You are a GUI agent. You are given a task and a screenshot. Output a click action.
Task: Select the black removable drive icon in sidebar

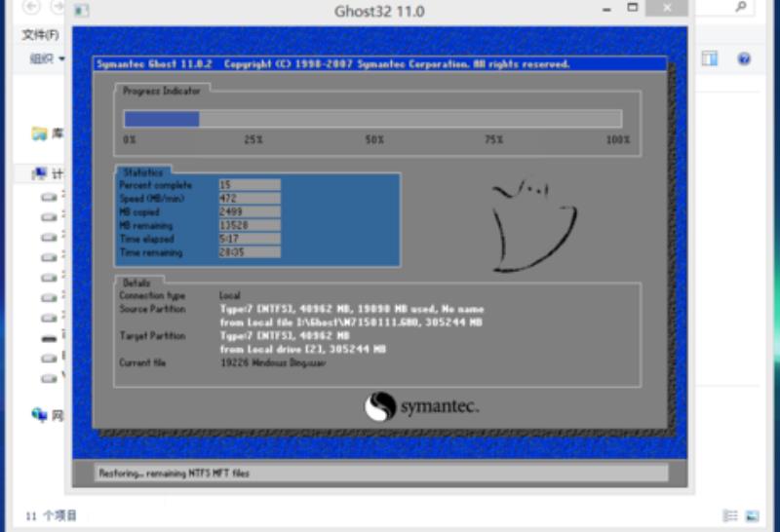[x=49, y=339]
